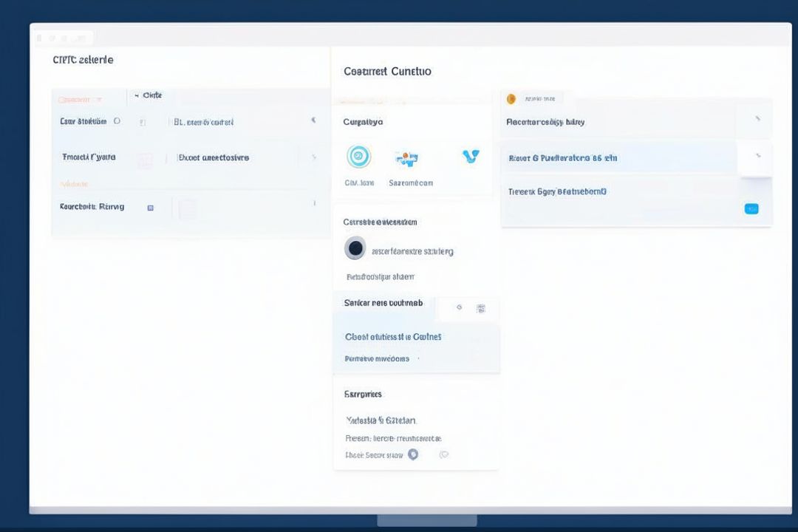Check the small blue box beside Kaurcboite Rierwg
Image resolution: width=798 pixels, height=532 pixels.
point(150,208)
